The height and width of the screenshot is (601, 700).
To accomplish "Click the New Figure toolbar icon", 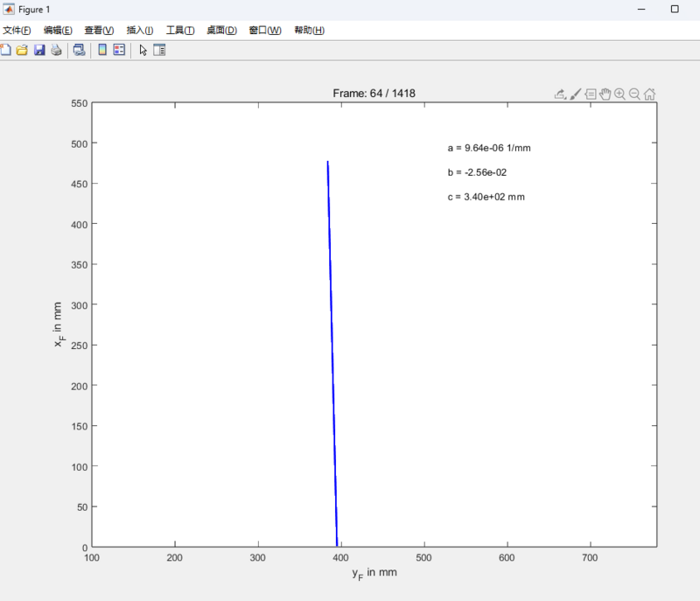I will [5, 51].
